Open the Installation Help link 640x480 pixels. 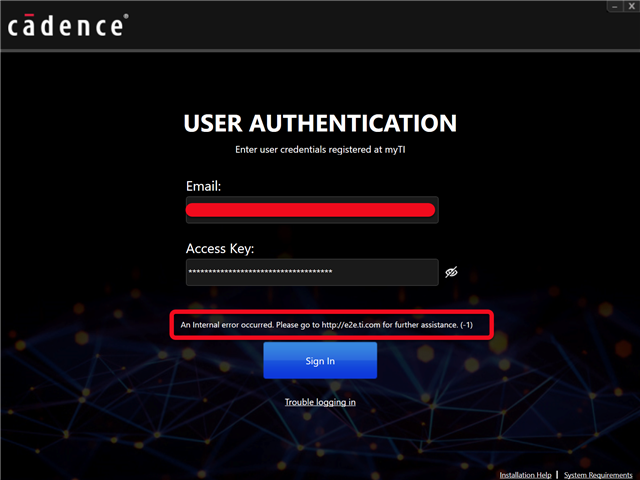point(525,474)
